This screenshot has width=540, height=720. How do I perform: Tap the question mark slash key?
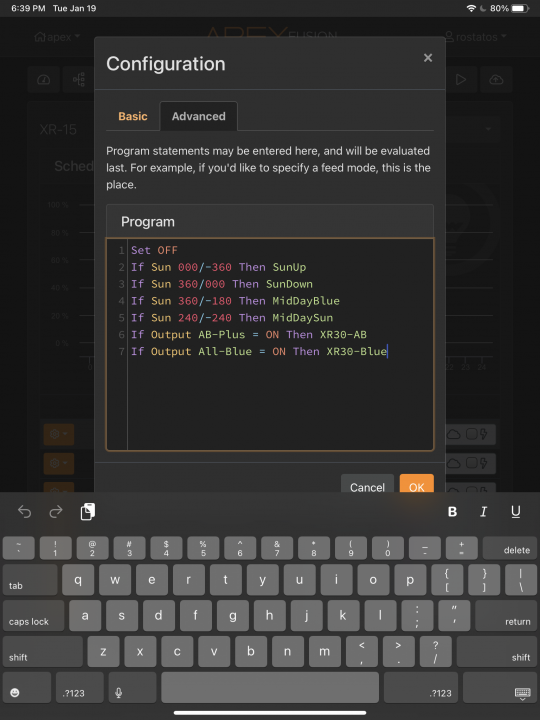tap(435, 652)
